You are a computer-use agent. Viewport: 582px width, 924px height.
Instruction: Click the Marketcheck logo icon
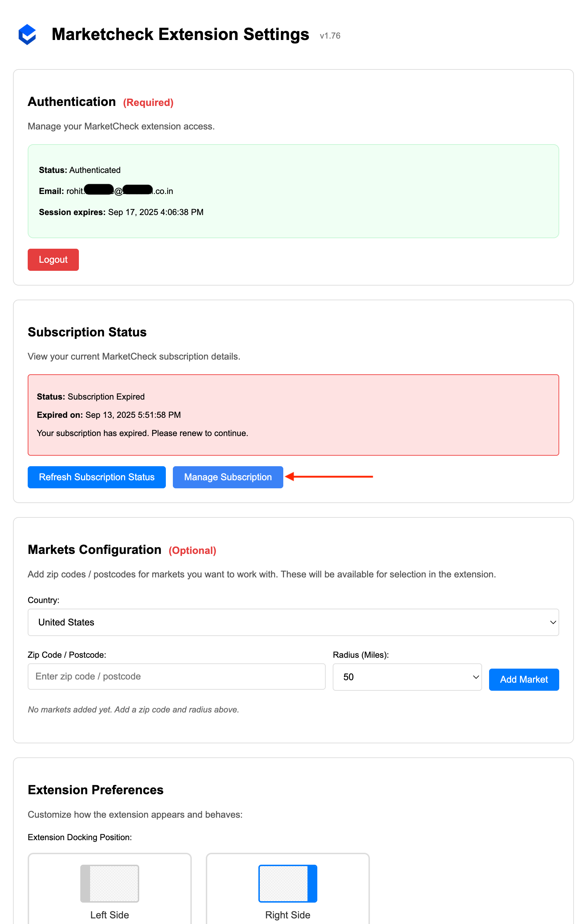point(27,34)
